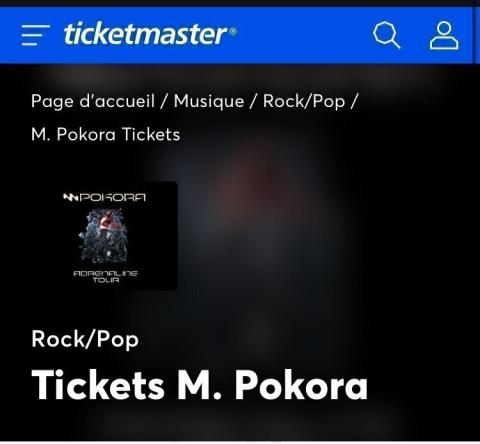The height and width of the screenshot is (444, 480).
Task: Click the slash between Musique and Rock/Pop
Action: click(254, 101)
